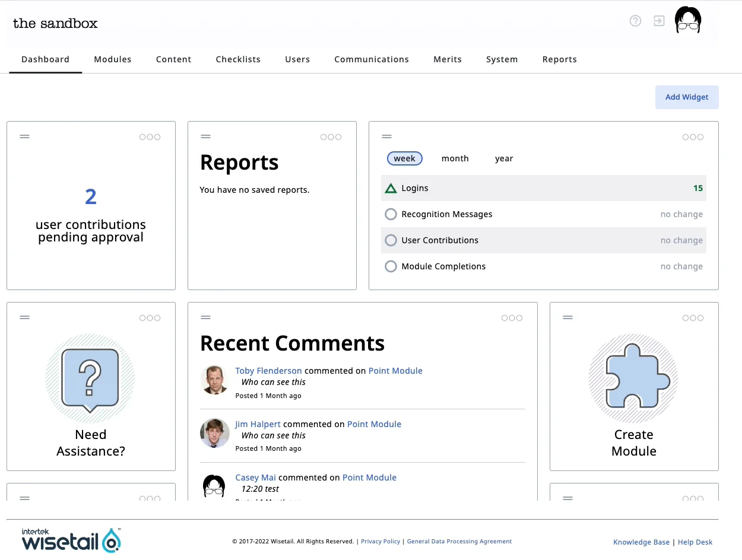Open the Privacy Policy footer link
This screenshot has width=742, height=560.
click(380, 542)
